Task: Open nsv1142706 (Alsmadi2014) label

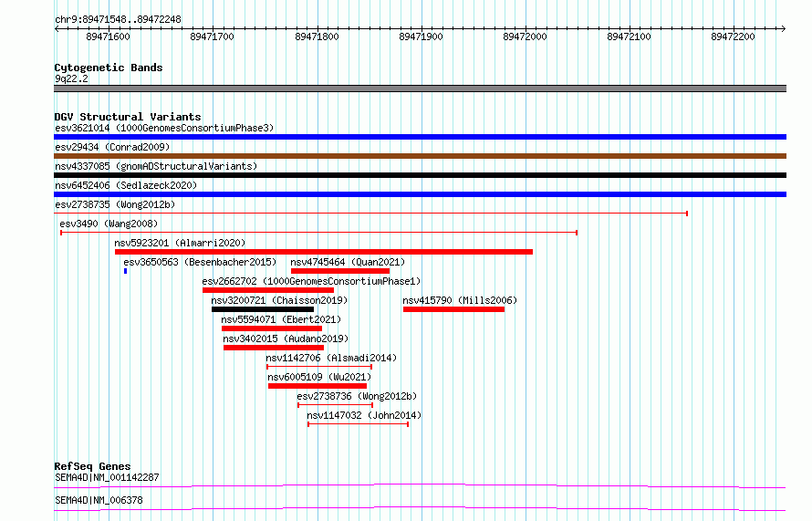Action: point(331,358)
